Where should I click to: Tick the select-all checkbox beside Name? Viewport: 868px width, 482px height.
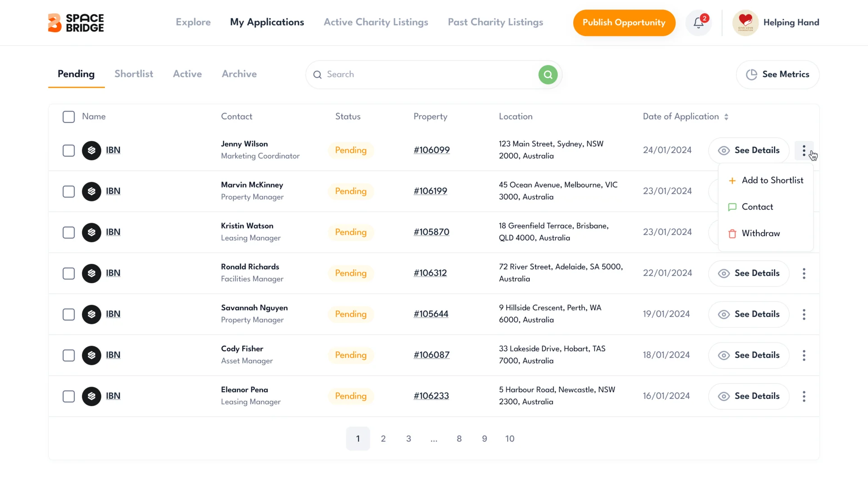tap(69, 117)
